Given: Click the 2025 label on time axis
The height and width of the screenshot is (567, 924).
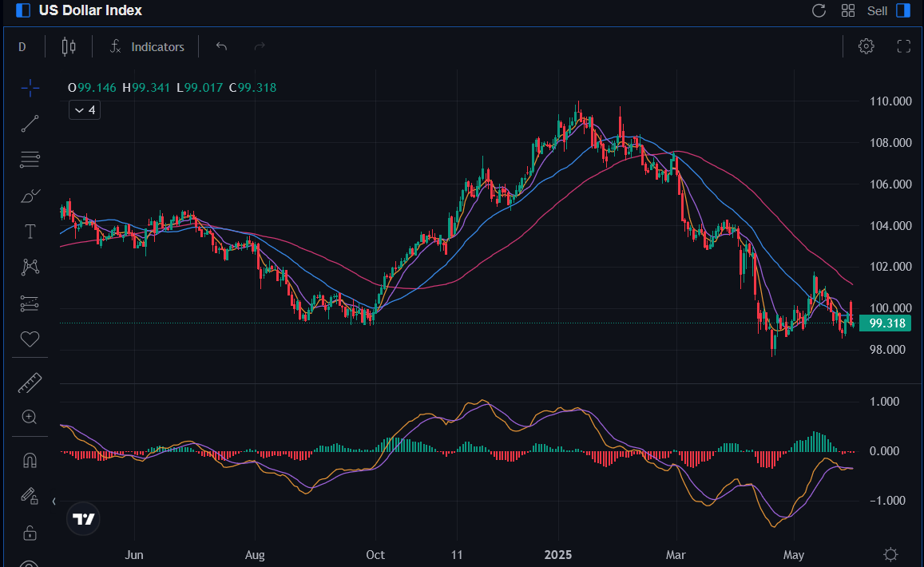Looking at the screenshot, I should pos(558,555).
